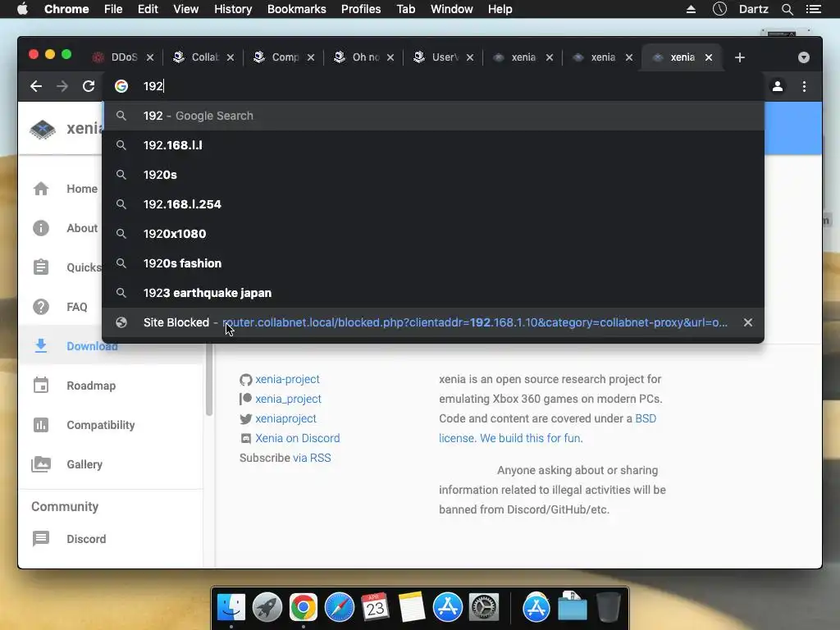This screenshot has height=630, width=840.
Task: Open the Gallery page link
Action: 84,464
